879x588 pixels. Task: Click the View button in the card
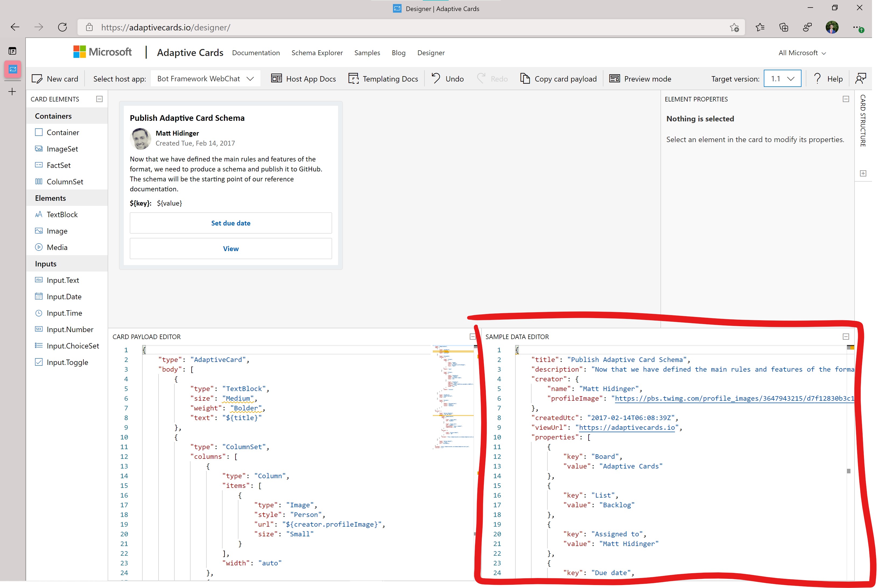[231, 249]
